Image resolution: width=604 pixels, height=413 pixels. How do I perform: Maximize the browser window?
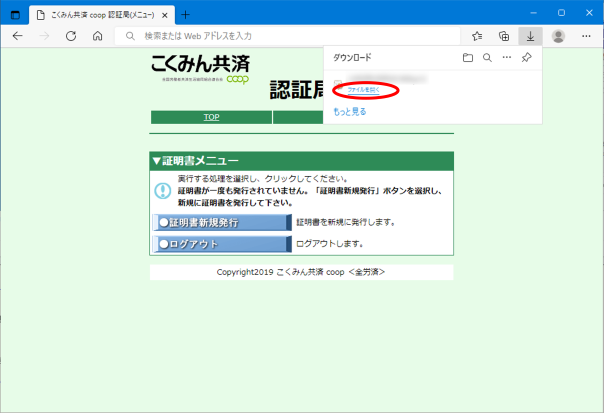click(561, 13)
